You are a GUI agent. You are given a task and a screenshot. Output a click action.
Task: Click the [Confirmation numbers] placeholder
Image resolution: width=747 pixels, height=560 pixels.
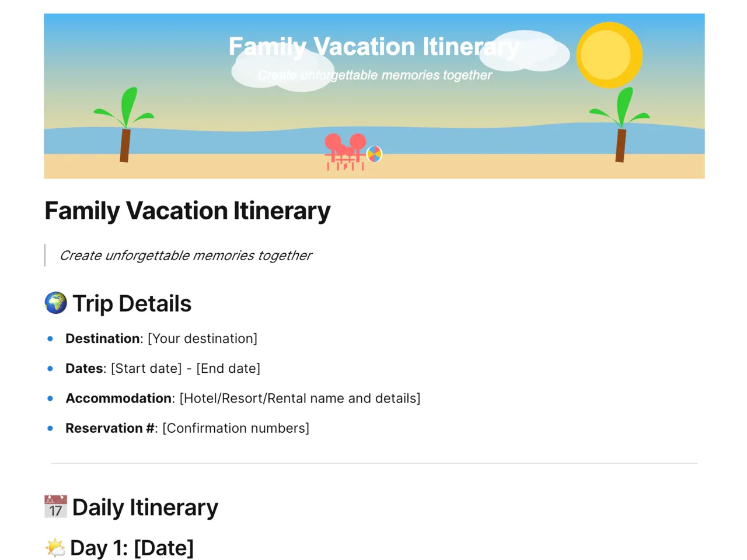(x=236, y=428)
